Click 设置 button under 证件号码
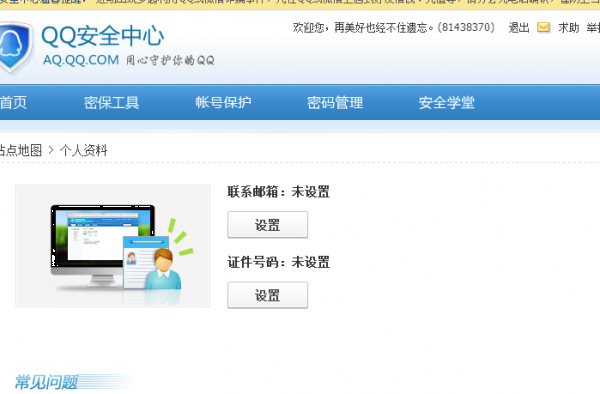The height and width of the screenshot is (394, 600). pyautogui.click(x=267, y=295)
